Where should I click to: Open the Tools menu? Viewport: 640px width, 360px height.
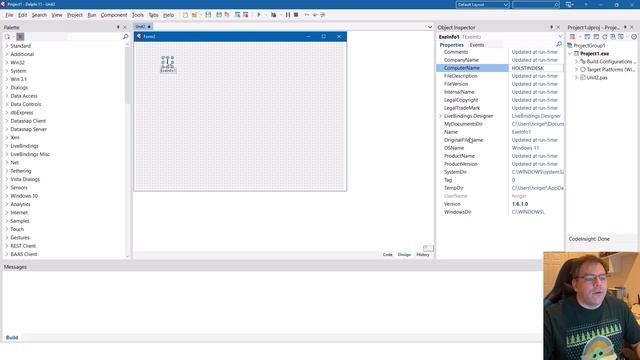click(138, 15)
